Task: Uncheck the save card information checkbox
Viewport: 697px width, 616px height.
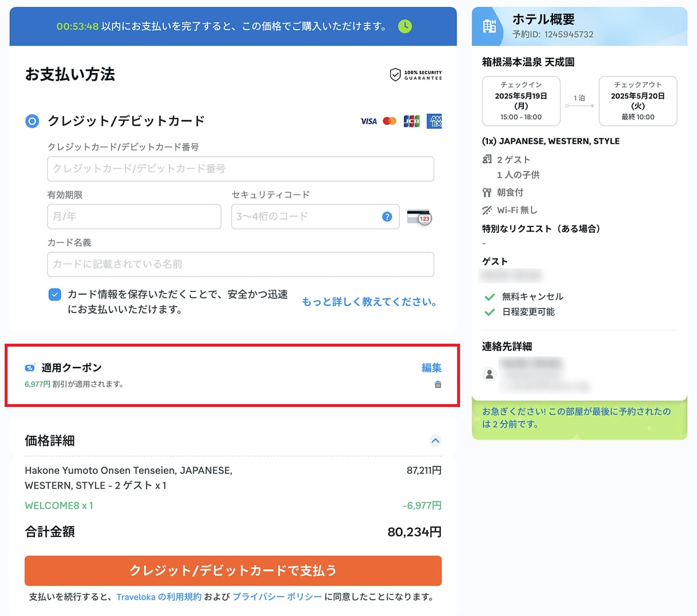Action: 55,294
